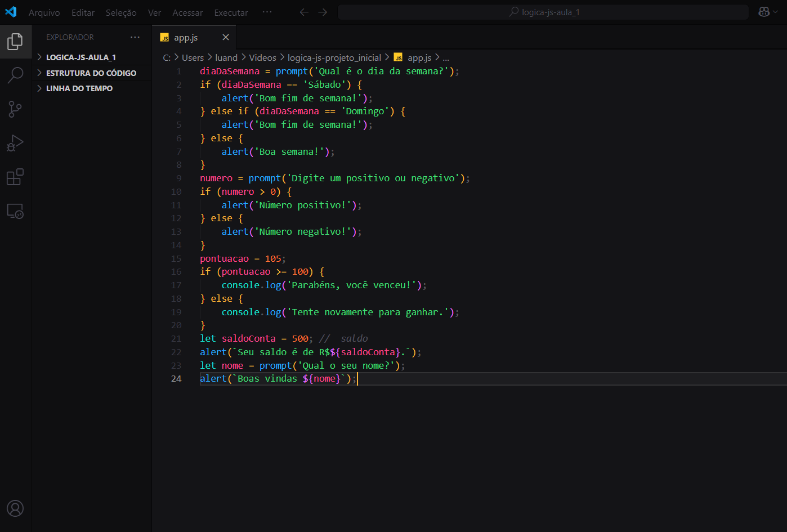Open the Search view icon
Viewport: 787px width, 532px height.
click(15, 75)
